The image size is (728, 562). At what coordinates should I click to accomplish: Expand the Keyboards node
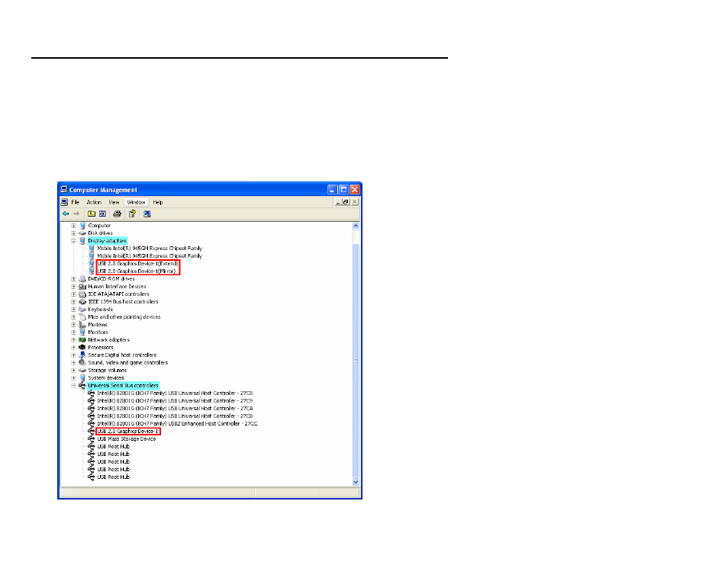point(73,309)
